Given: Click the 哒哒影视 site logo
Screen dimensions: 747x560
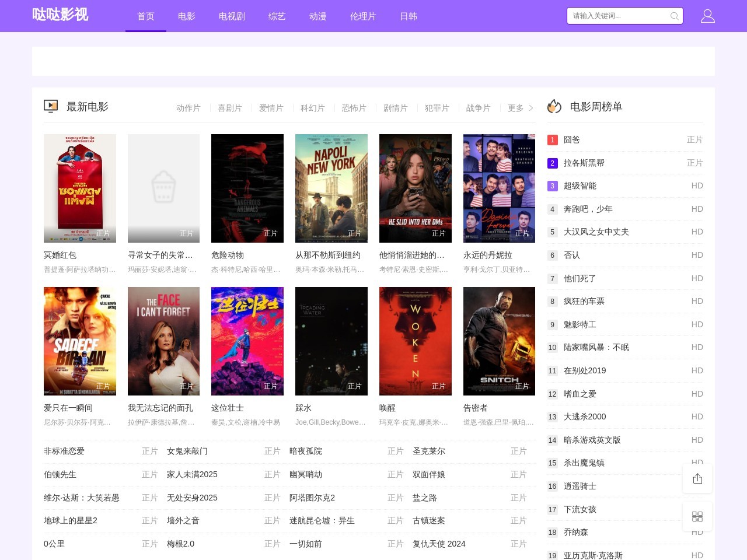Looking at the screenshot, I should click(x=60, y=15).
